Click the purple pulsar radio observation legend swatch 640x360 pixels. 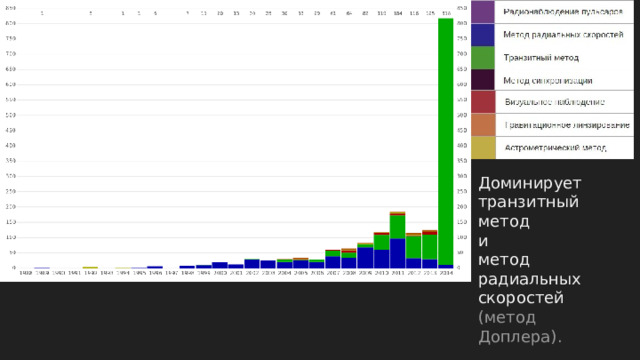point(483,11)
